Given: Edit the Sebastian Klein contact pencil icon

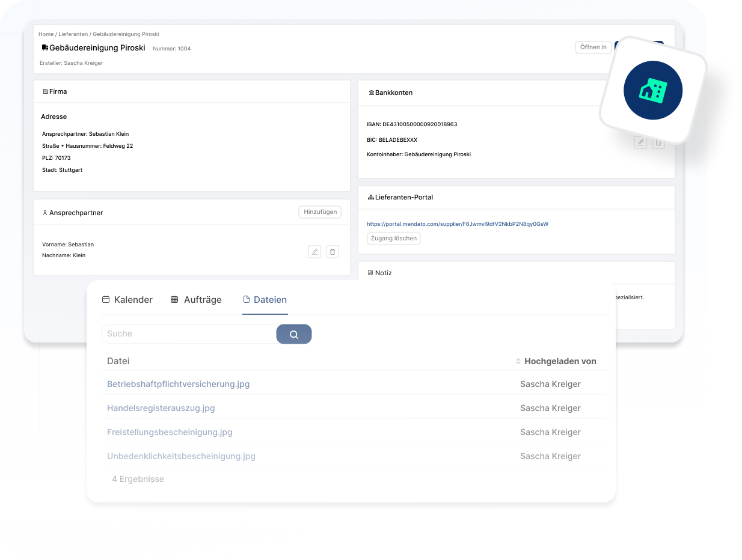Looking at the screenshot, I should coord(314,252).
